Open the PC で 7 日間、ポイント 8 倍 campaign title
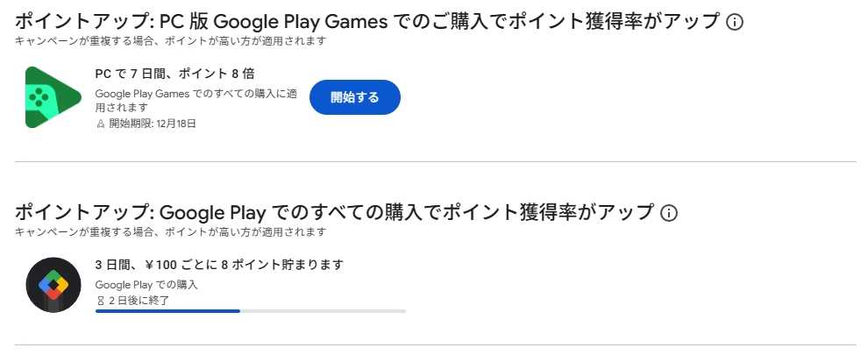This screenshot has width=868, height=362. coord(174,74)
